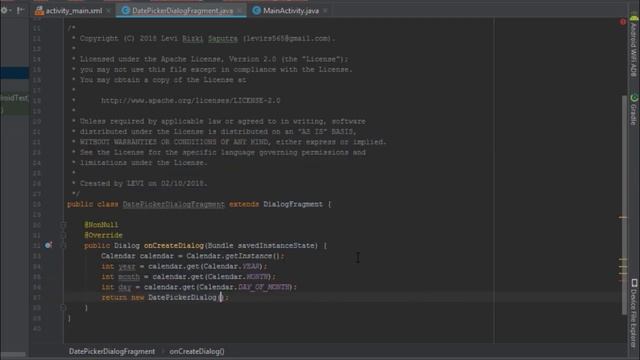Close the activity_main.xml tab
Screen dimensions: 640x360
[x=109, y=11]
